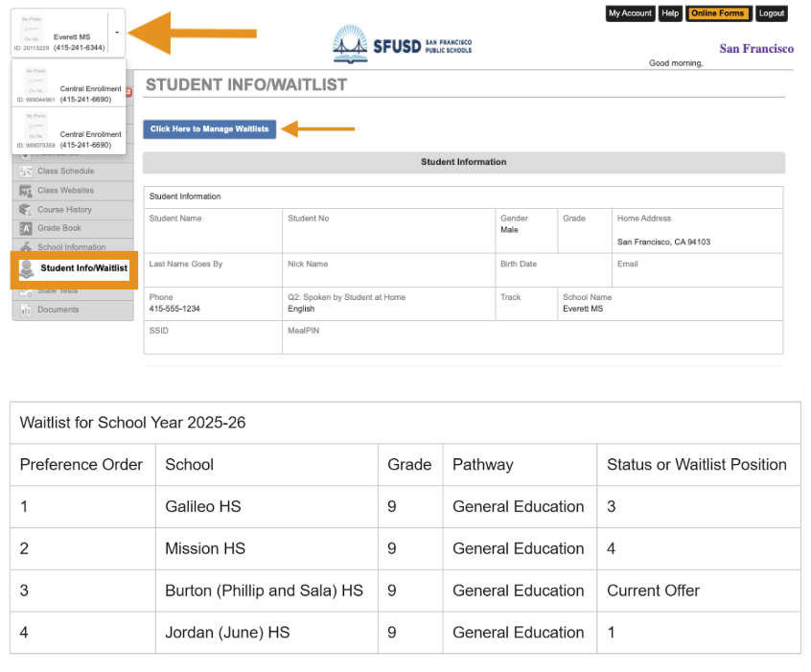The height and width of the screenshot is (672, 811).
Task: Click the Help button
Action: [x=670, y=13]
